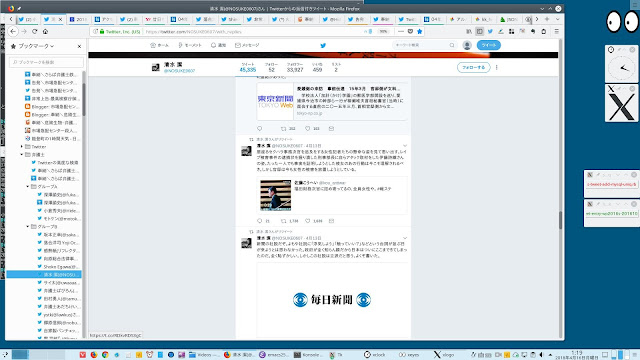Open 通知 notifications in Twitter nav
This screenshot has width=640, height=360.
(x=218, y=45)
